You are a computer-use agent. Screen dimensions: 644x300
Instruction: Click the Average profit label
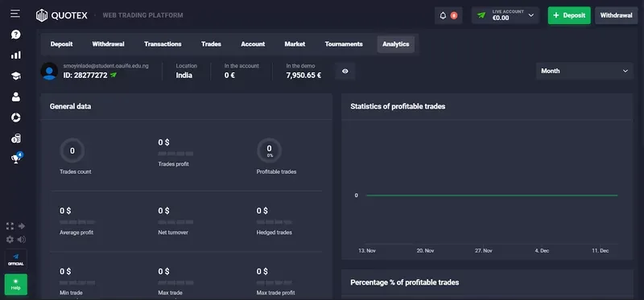76,232
